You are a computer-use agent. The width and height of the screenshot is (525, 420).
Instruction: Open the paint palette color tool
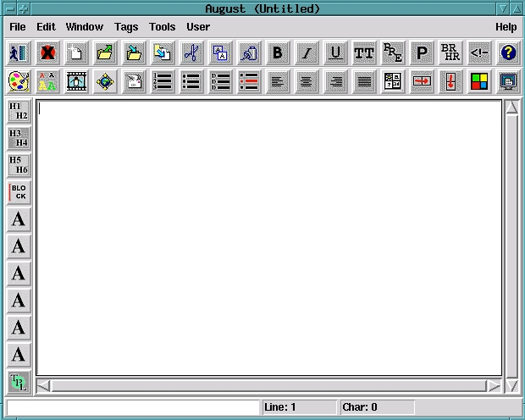click(19, 81)
